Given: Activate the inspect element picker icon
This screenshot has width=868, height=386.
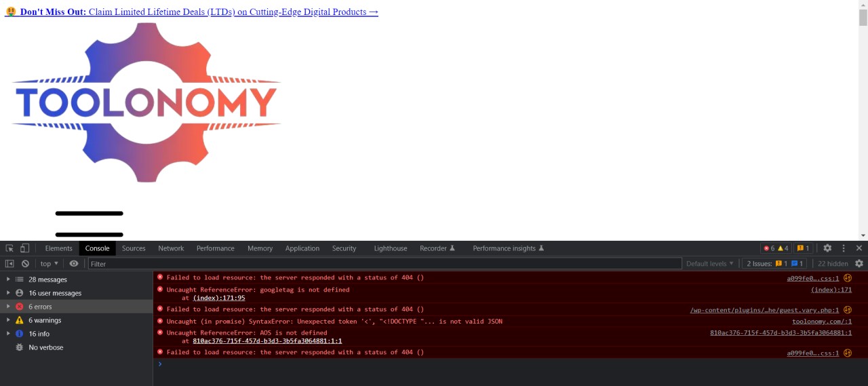Looking at the screenshot, I should coord(10,248).
